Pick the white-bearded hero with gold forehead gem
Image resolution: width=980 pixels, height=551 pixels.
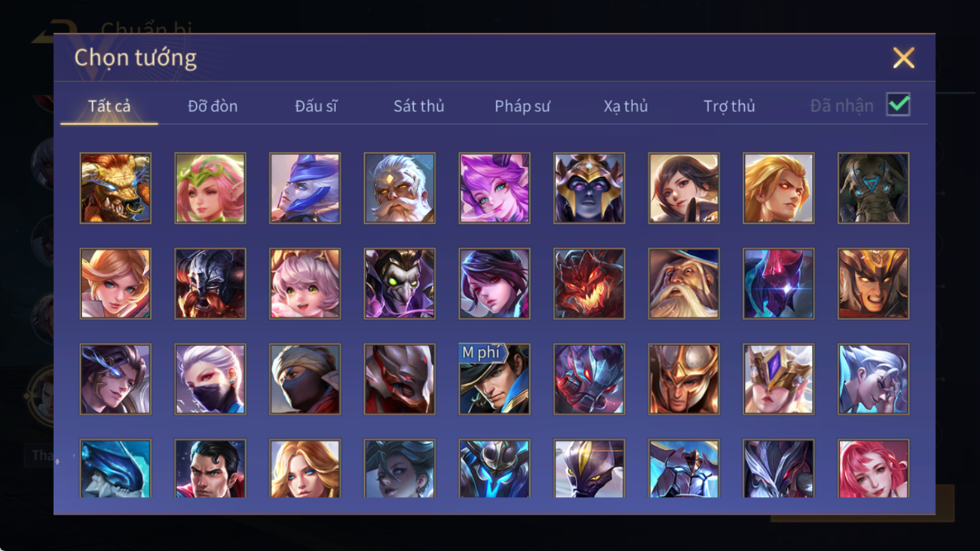tap(399, 188)
